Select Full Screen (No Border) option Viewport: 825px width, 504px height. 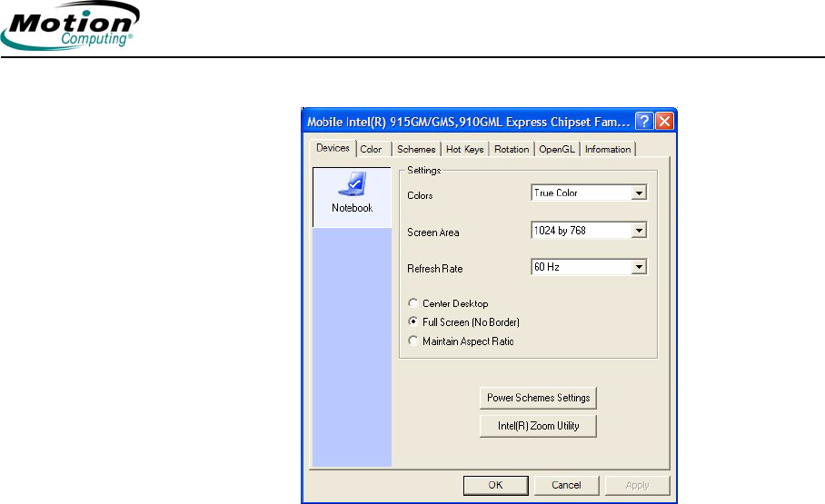[413, 321]
